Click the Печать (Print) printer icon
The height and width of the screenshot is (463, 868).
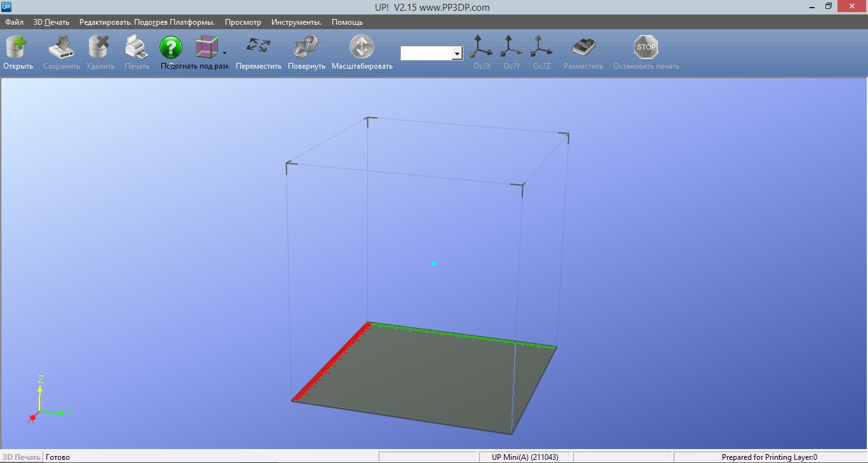pyautogui.click(x=137, y=48)
